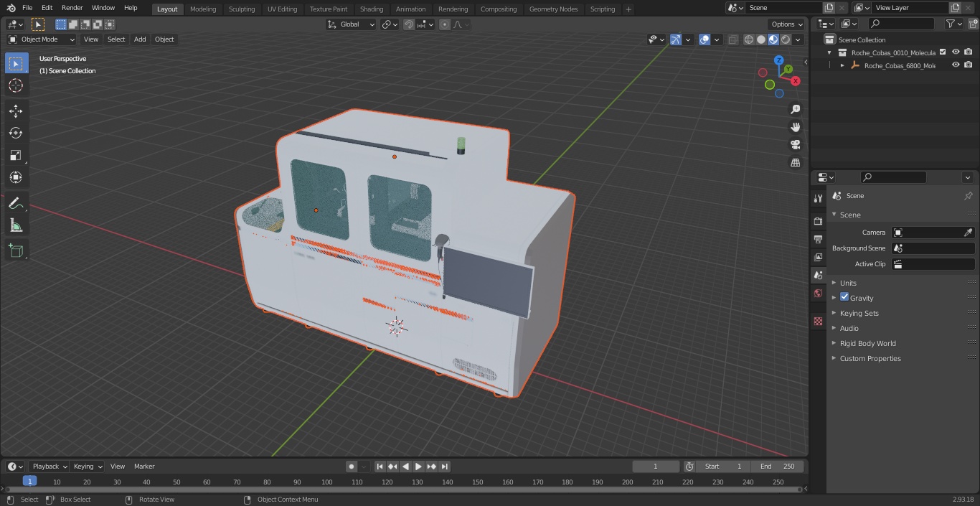Click the Z axis on navigation gizmo
The width and height of the screenshot is (980, 506).
pyautogui.click(x=778, y=60)
